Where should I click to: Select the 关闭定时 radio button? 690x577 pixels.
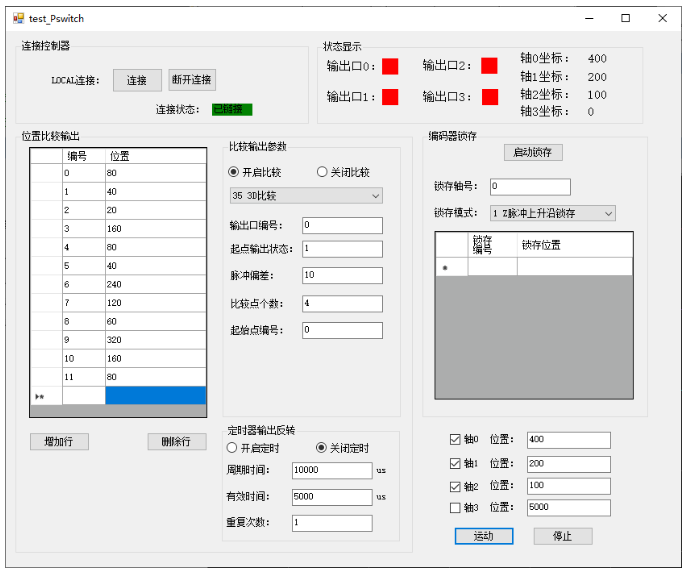(321, 448)
